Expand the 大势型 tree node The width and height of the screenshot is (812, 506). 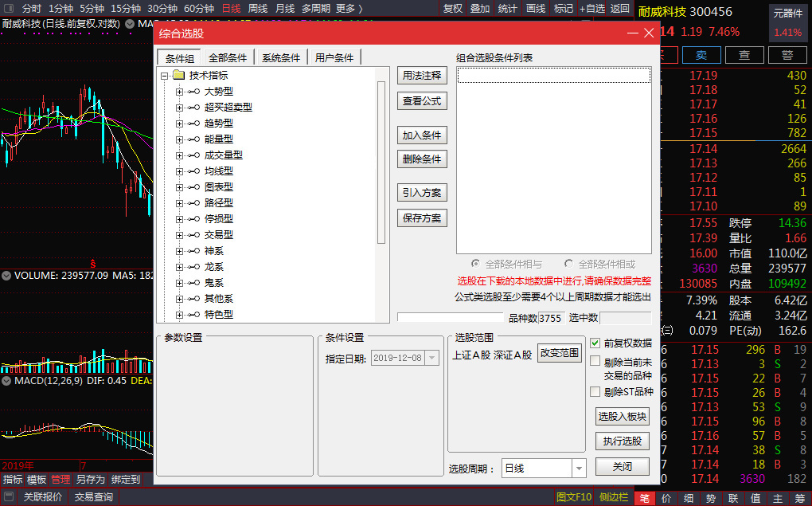[180, 92]
